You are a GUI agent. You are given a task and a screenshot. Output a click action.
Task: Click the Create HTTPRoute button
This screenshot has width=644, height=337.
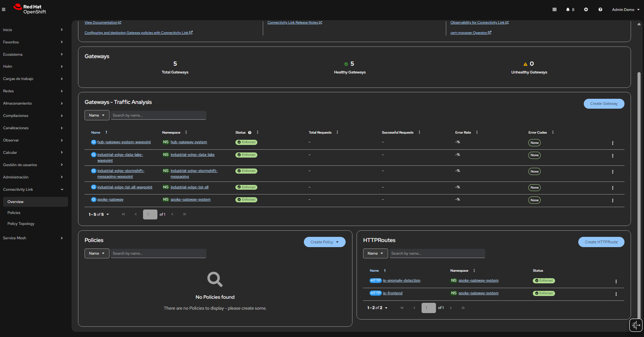[601, 242]
